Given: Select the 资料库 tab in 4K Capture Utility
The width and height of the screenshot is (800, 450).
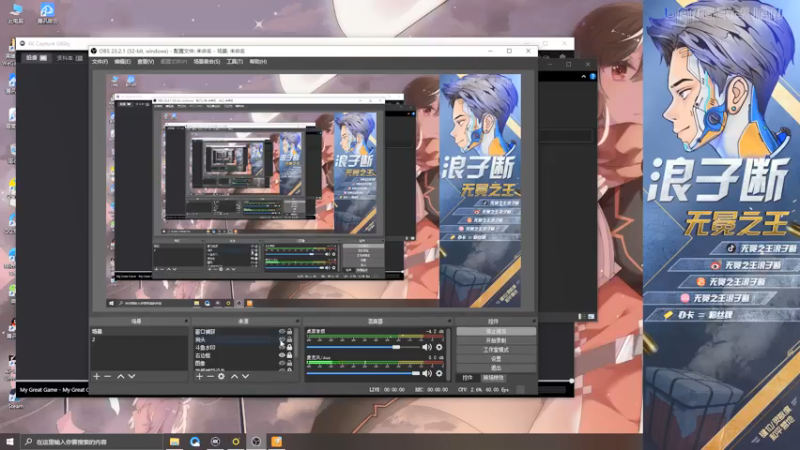Looking at the screenshot, I should point(69,58).
